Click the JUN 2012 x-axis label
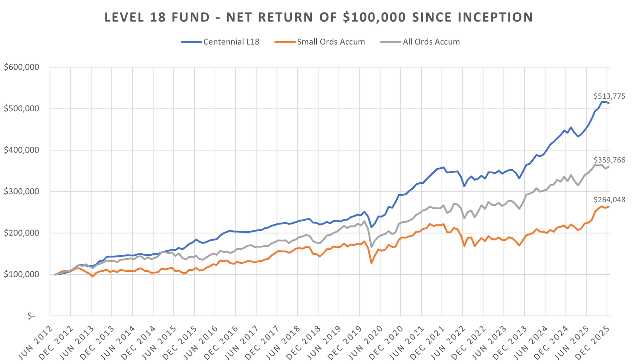The image size is (638, 364). tap(36, 343)
